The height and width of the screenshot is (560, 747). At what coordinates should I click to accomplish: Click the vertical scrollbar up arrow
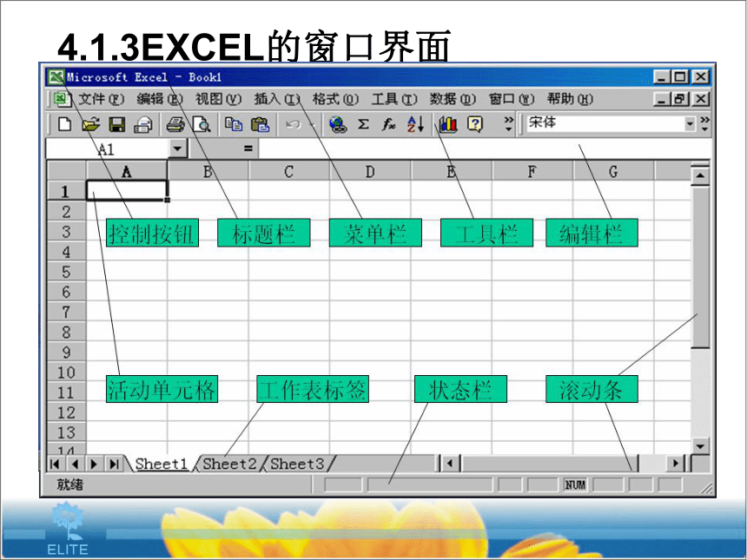[700, 175]
